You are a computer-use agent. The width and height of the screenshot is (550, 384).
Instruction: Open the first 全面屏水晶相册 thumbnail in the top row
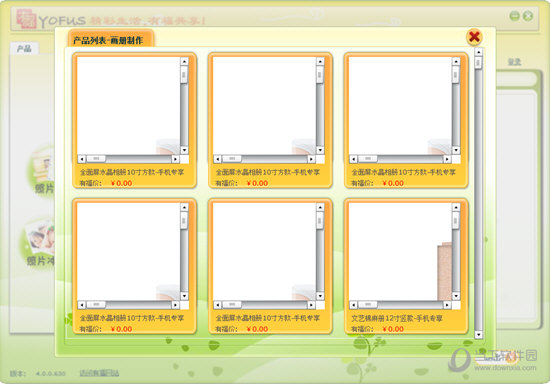128,106
